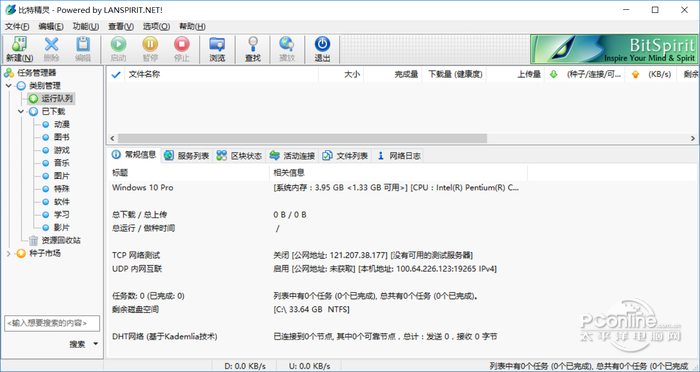This screenshot has height=372, width=700.
Task: Open the 文件(F) menu
Action: [17, 26]
